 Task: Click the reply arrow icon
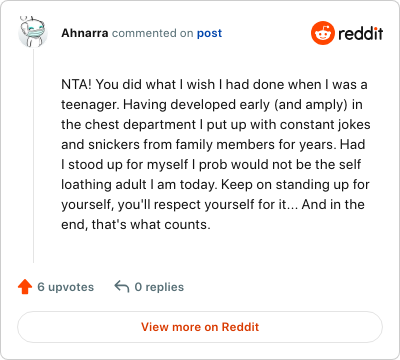tap(122, 287)
